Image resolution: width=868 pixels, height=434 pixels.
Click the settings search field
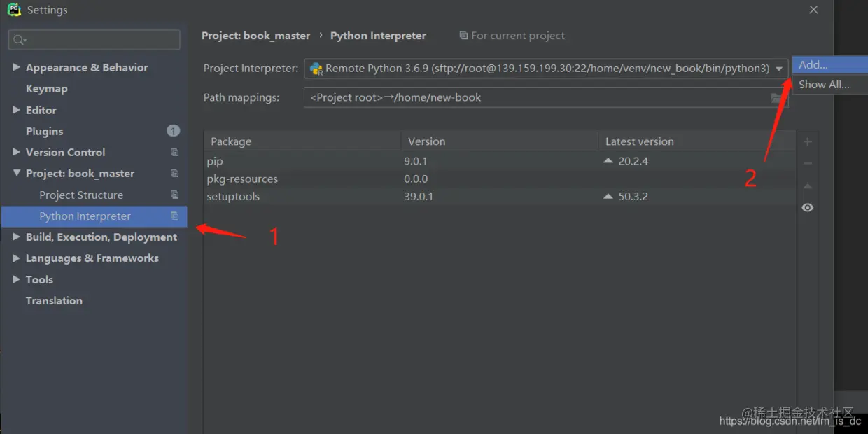[x=94, y=40]
